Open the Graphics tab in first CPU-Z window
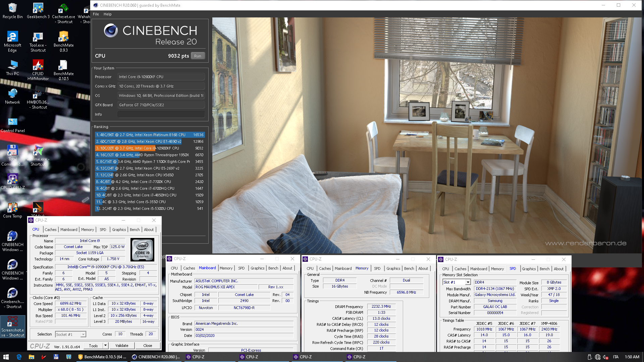644x362 pixels. 119,230
